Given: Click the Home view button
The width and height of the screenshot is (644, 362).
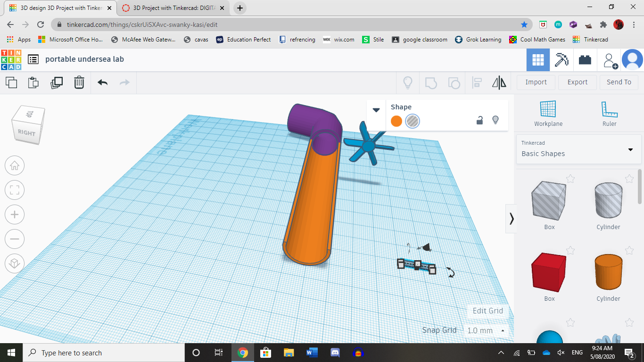Looking at the screenshot, I should [x=15, y=165].
